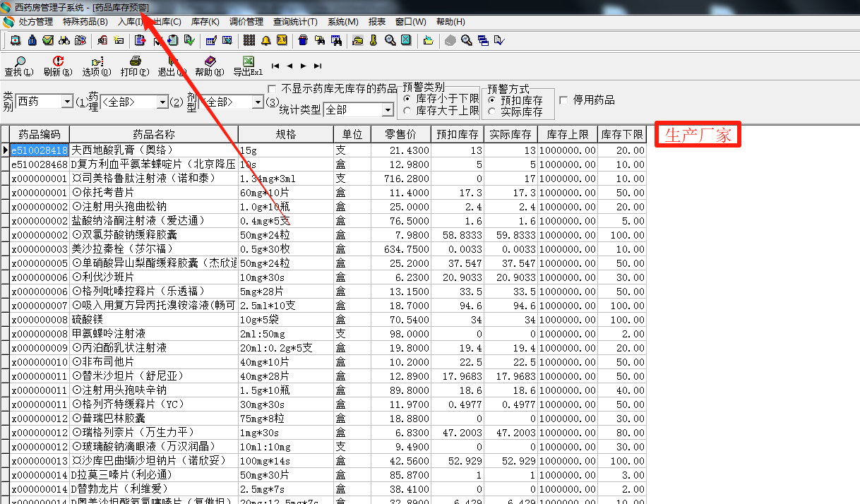The image size is (860, 504).
Task: Click the gray stop-shaped toolbar icon
Action: point(450,40)
